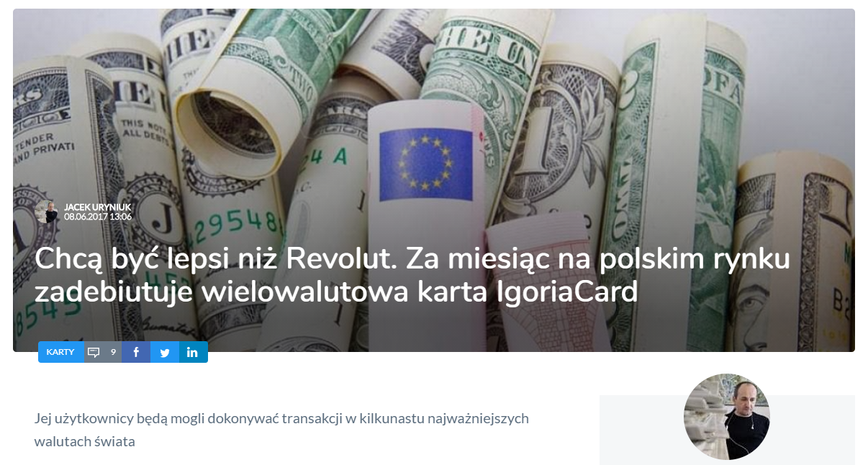Screen dimensions: 868x465
Task: Click headline line starting 'Chcą być lepsi'
Action: (x=412, y=259)
